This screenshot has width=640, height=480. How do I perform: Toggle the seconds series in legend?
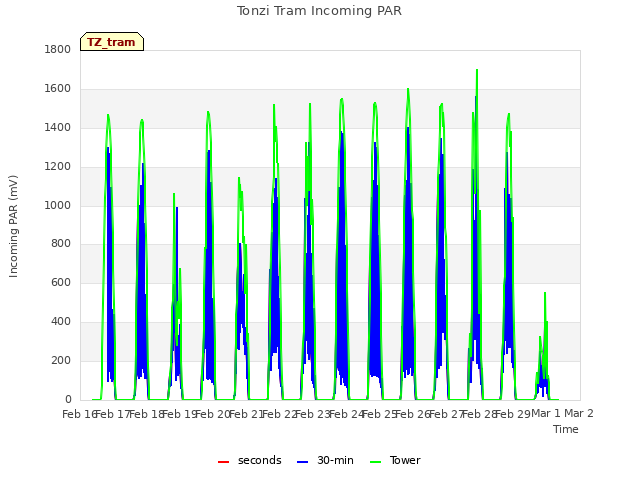pos(249,460)
